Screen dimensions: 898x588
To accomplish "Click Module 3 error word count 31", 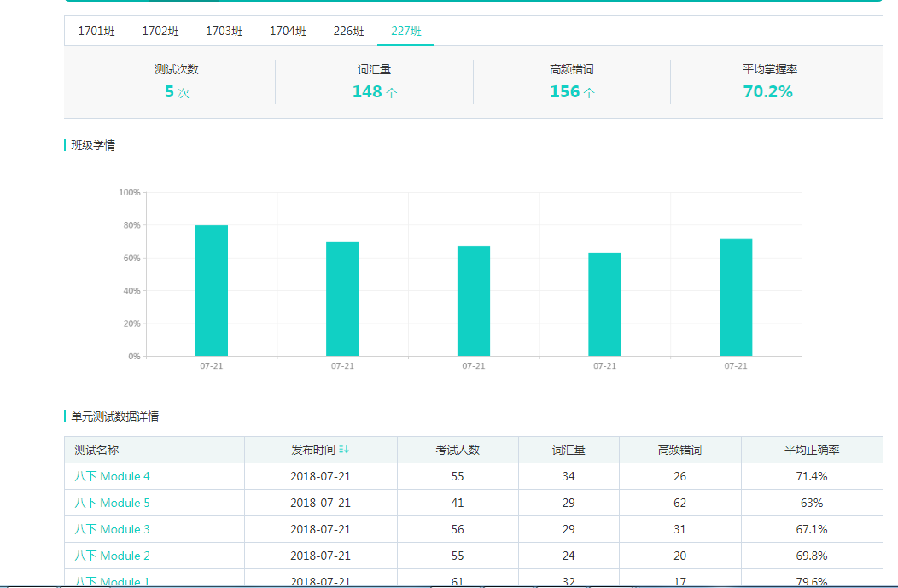I will point(679,529).
